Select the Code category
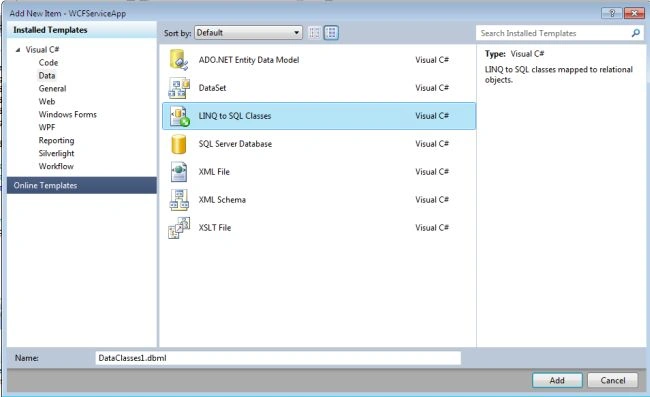The image size is (650, 397). tap(48, 63)
